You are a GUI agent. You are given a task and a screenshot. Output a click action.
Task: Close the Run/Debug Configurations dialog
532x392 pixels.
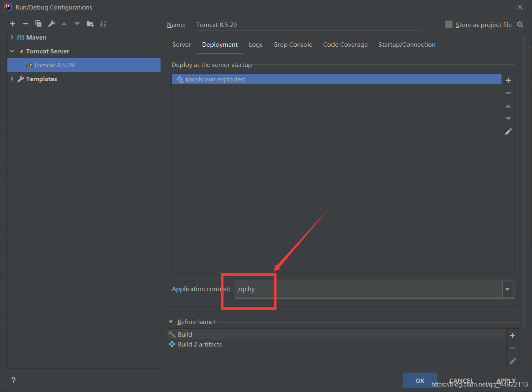click(x=520, y=7)
